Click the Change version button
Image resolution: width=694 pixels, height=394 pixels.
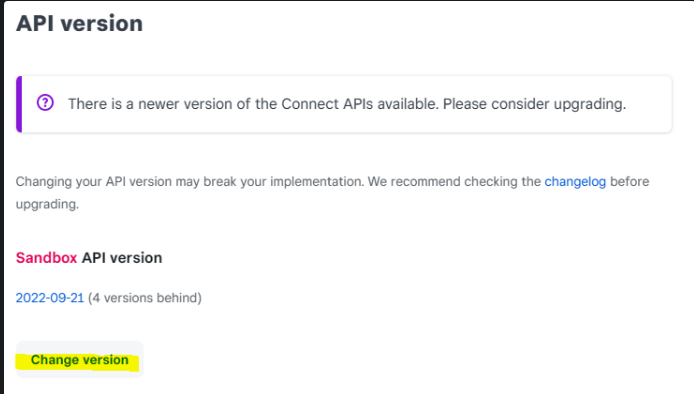80,359
